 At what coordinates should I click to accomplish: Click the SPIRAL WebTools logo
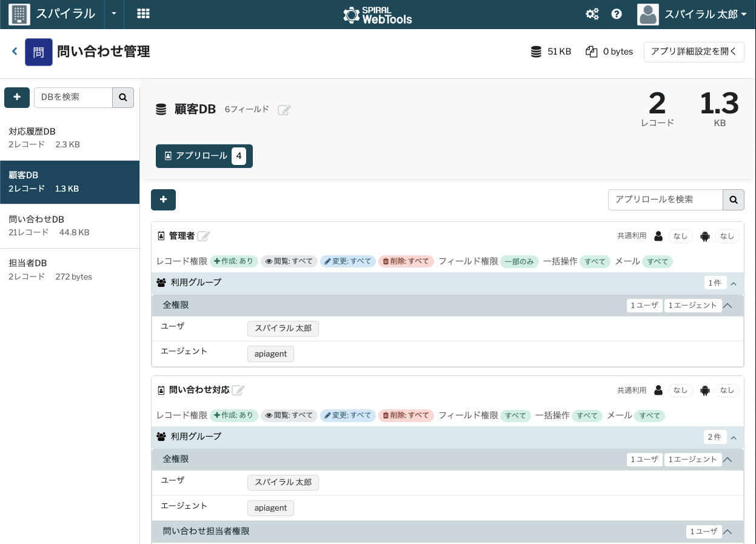(x=378, y=15)
